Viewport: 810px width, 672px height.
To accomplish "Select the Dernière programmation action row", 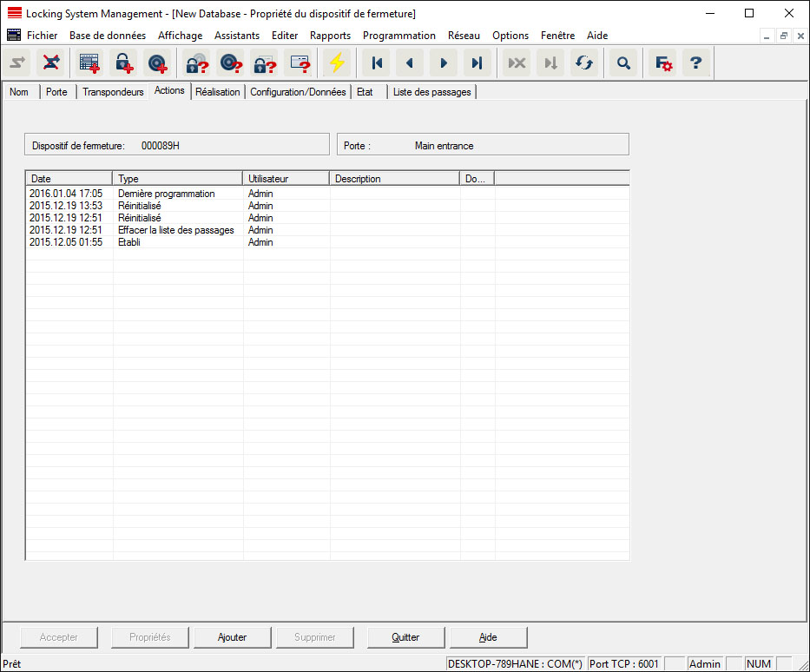I will tap(166, 194).
